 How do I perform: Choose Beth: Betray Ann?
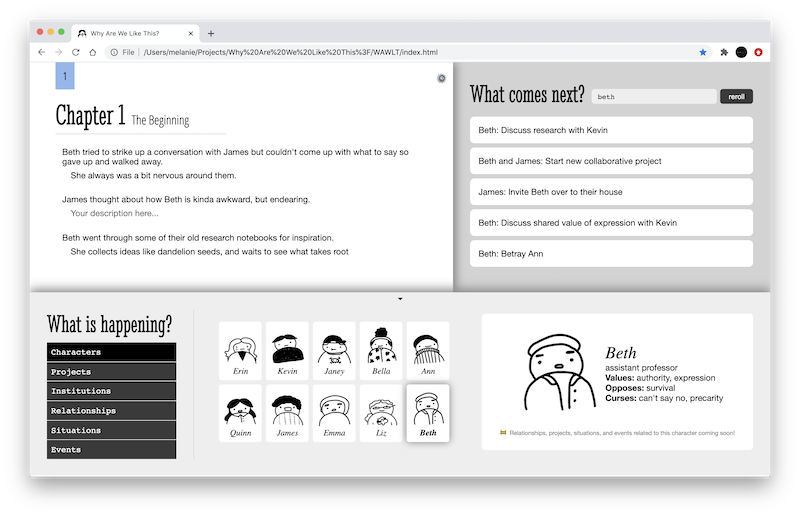611,254
